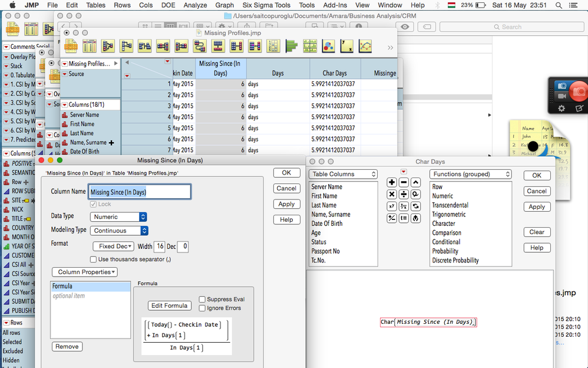Click the root keypad button
The image size is (588, 368).
click(x=404, y=206)
